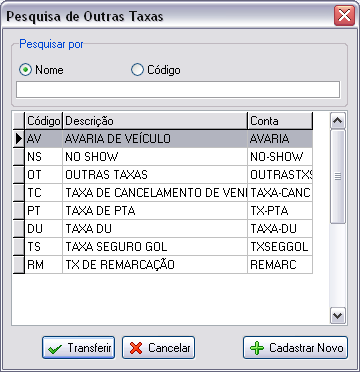This screenshot has width=360, height=372.
Task: Click the row selector beside DU
Action: [x=19, y=229]
